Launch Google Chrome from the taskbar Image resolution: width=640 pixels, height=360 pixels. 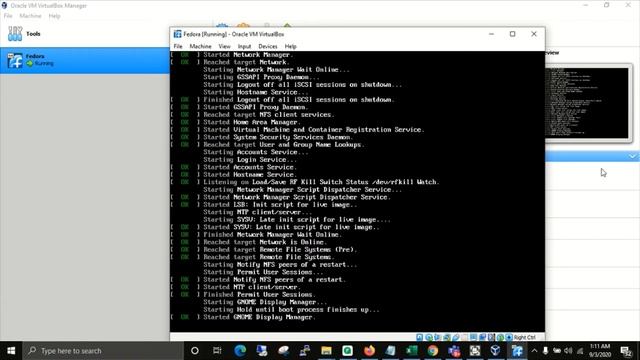pos(433,351)
